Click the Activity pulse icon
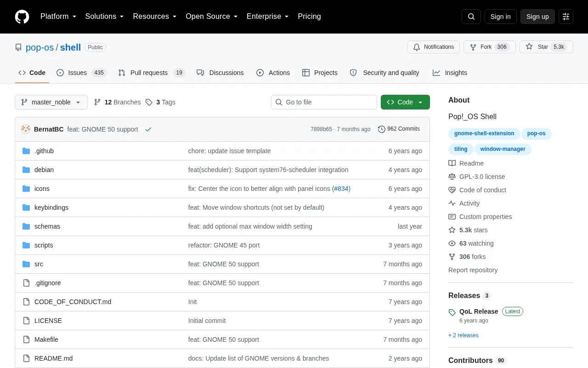This screenshot has height=368, width=588. pos(452,203)
